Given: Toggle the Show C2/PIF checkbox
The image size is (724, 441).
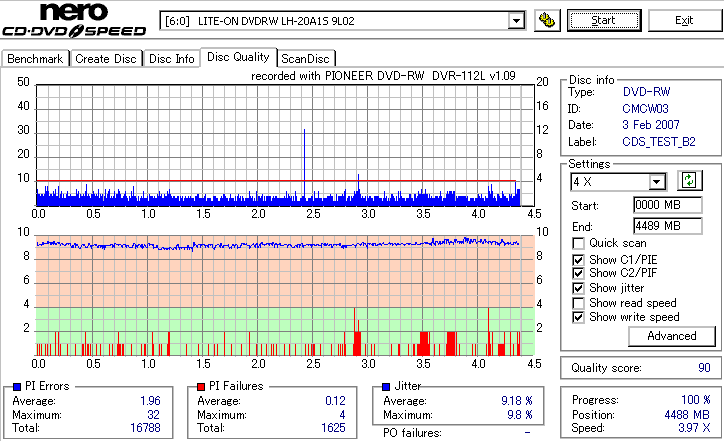Looking at the screenshot, I should tap(578, 273).
